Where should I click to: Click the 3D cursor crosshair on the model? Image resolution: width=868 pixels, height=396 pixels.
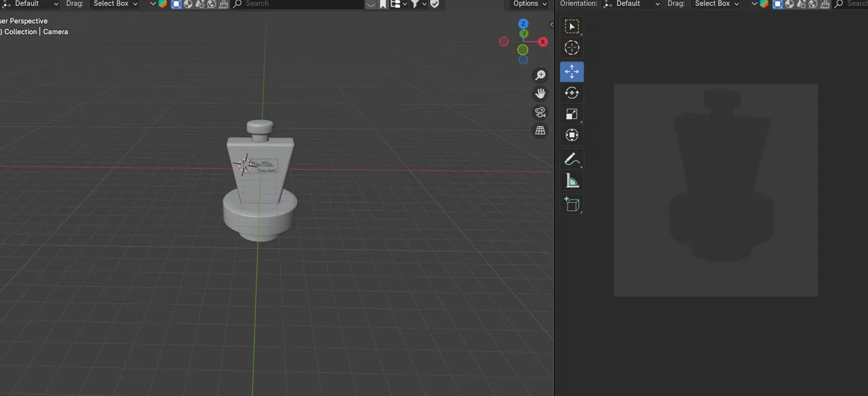(x=245, y=163)
